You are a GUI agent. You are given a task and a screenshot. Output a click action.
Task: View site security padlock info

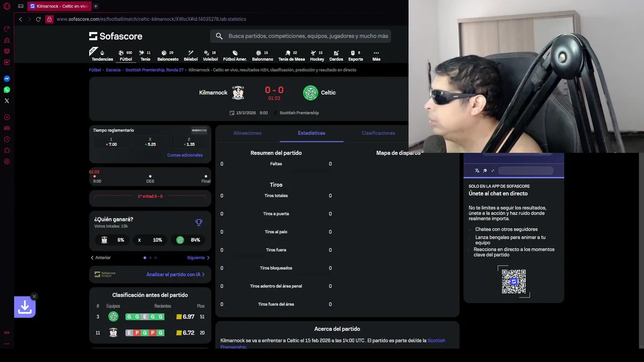click(x=49, y=19)
